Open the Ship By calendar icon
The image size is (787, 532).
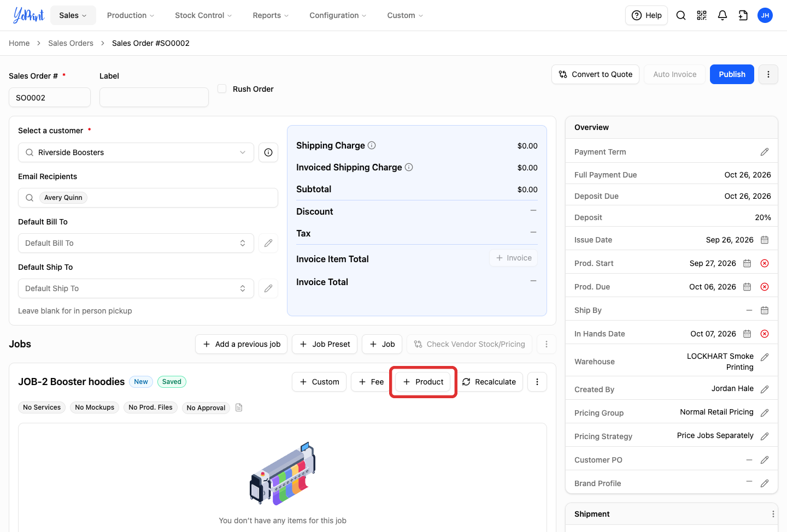pyautogui.click(x=765, y=310)
